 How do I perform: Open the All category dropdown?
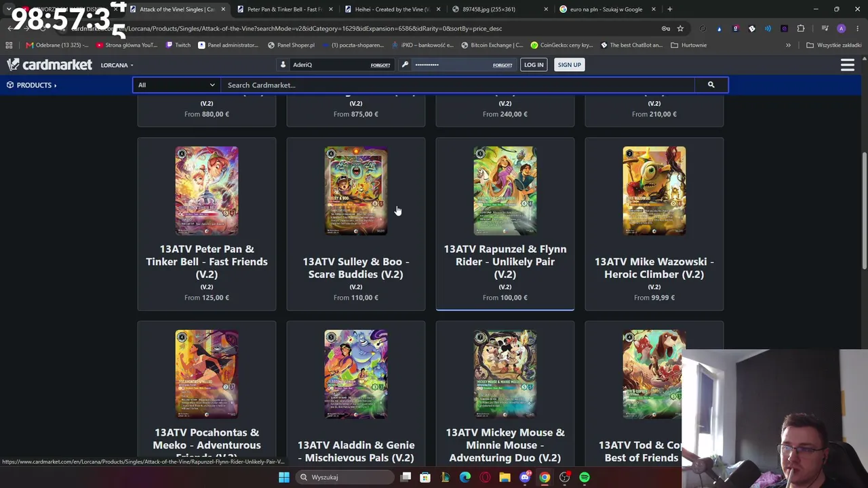pos(176,85)
